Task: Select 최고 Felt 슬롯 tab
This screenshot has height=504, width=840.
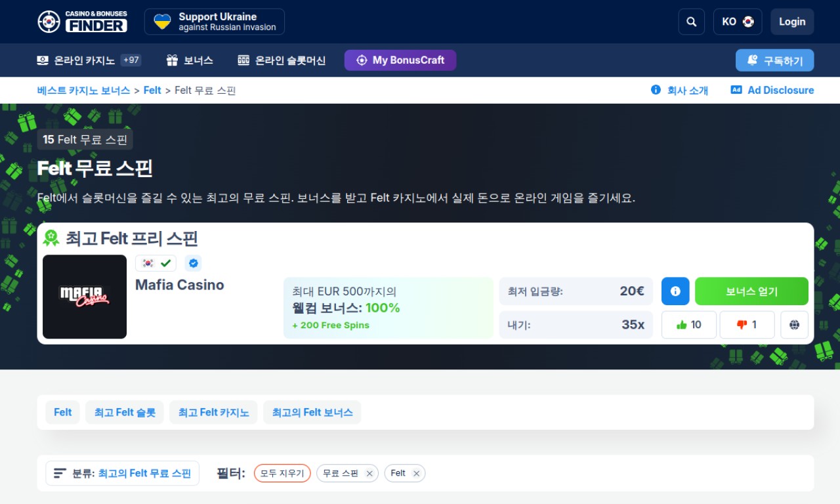Action: tap(125, 412)
